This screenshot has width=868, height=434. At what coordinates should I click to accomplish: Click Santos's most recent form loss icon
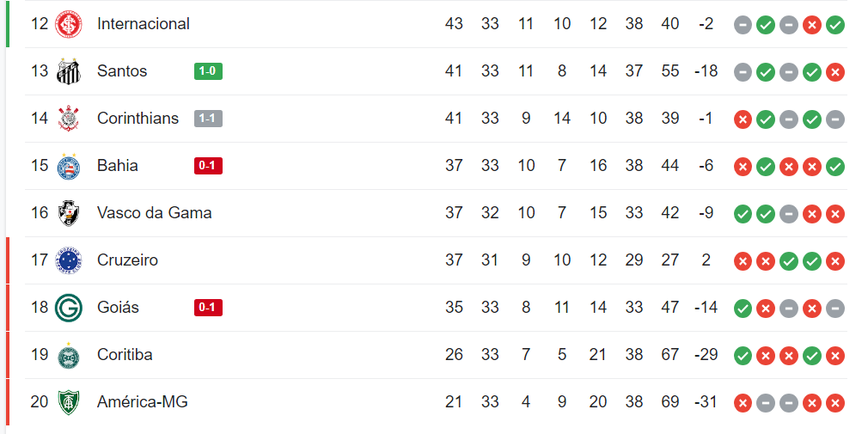click(834, 72)
